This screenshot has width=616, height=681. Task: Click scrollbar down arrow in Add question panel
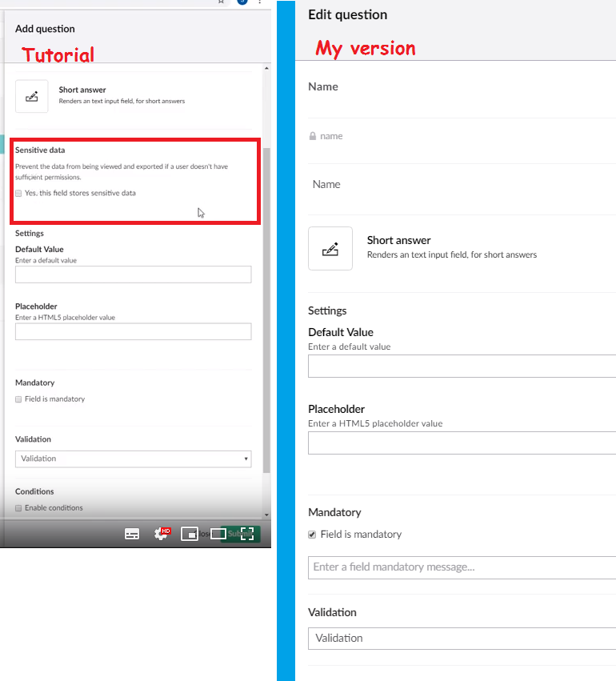(x=266, y=515)
